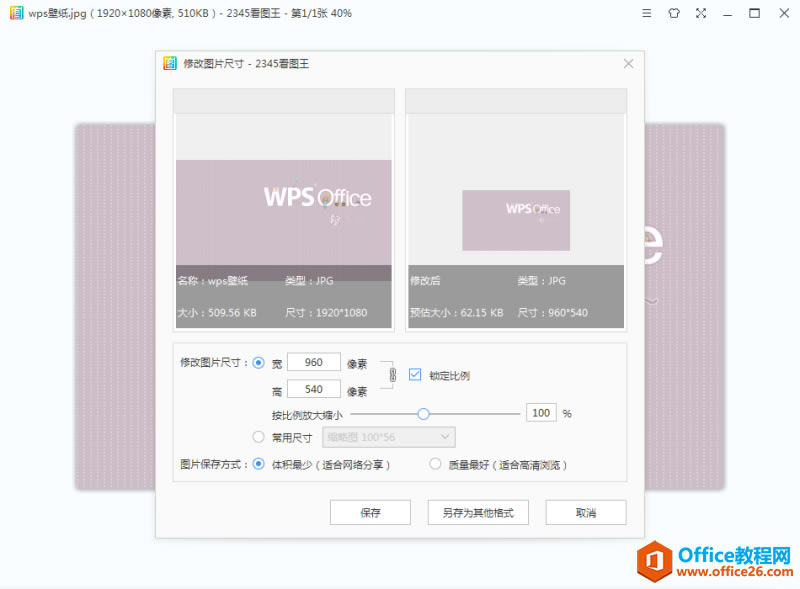Click the dialog's 修改图片尺寸 title icon

pyautogui.click(x=170, y=63)
